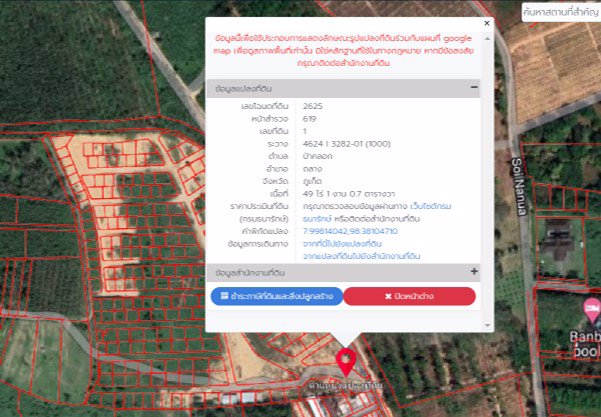Click the ข้อมูลสำนักงานที่ดิน section header

(x=343, y=273)
